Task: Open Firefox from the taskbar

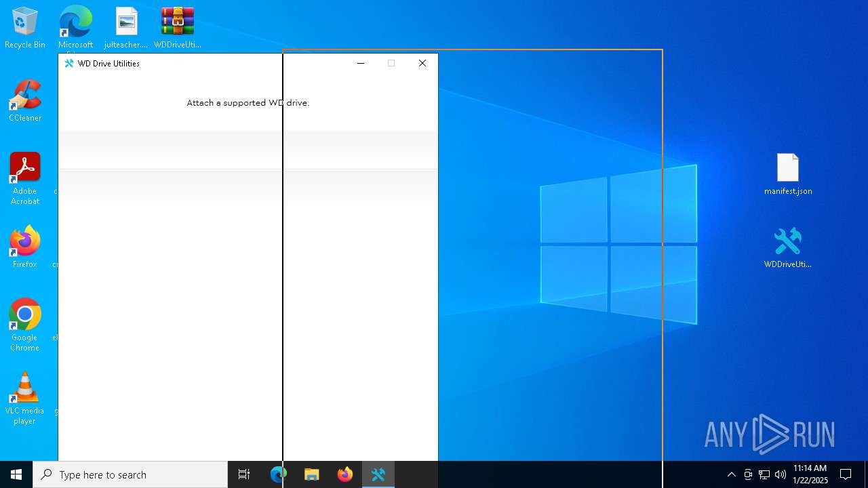Action: (345, 474)
